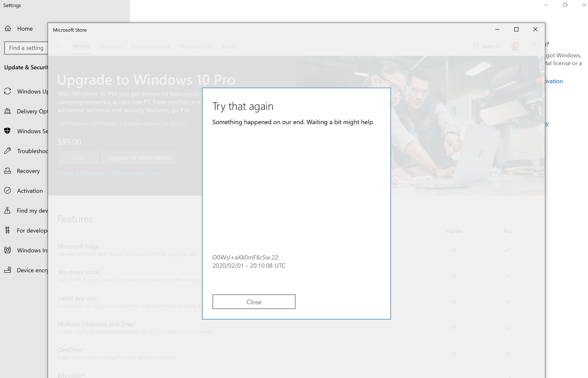Viewport: 588px width, 378px height.
Task: Close the Microsoft Store window
Action: 535,29
